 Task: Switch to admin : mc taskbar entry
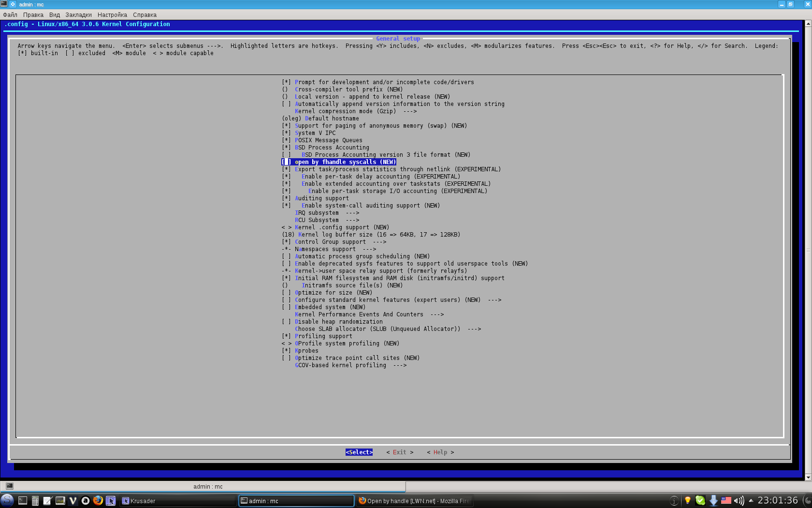click(x=296, y=501)
